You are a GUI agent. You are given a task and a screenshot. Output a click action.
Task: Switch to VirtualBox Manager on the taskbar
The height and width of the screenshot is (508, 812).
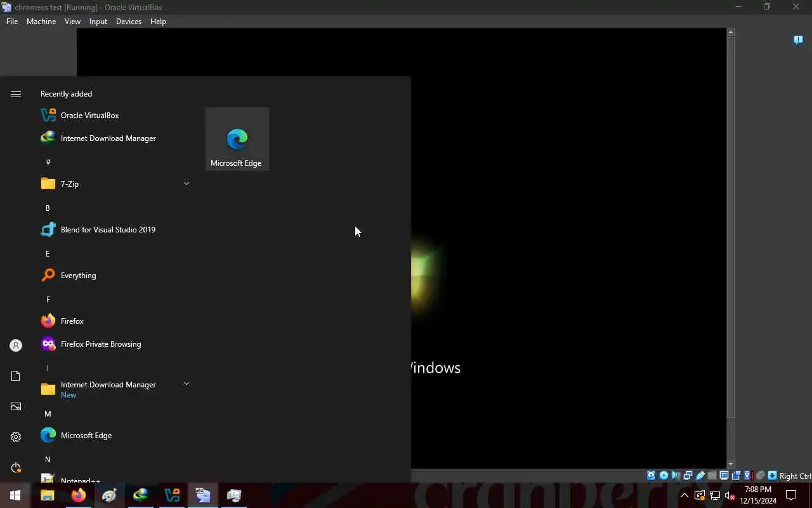click(172, 495)
